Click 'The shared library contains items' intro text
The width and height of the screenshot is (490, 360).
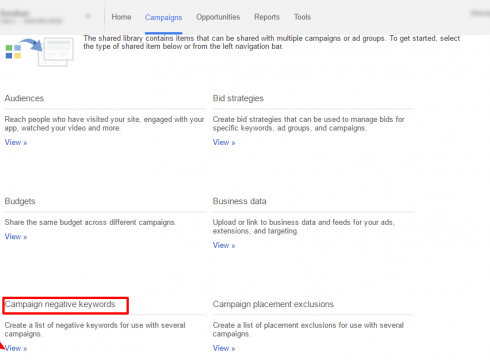[x=272, y=42]
